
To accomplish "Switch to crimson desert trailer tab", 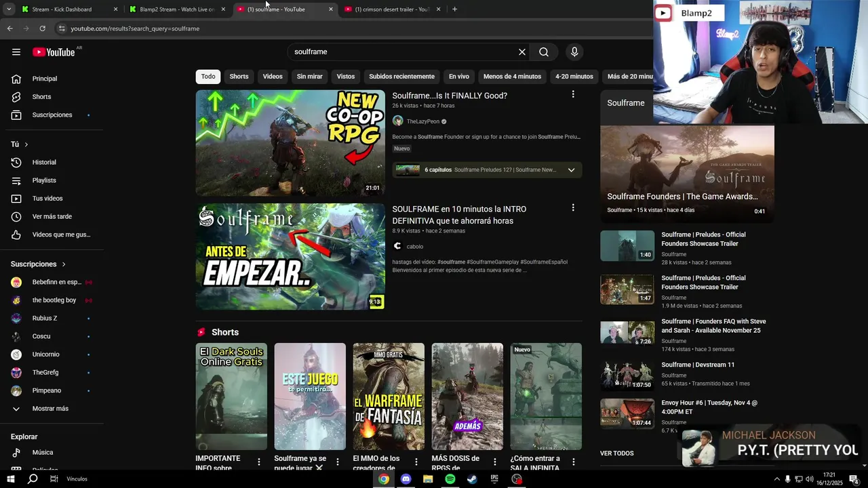I will tap(392, 9).
